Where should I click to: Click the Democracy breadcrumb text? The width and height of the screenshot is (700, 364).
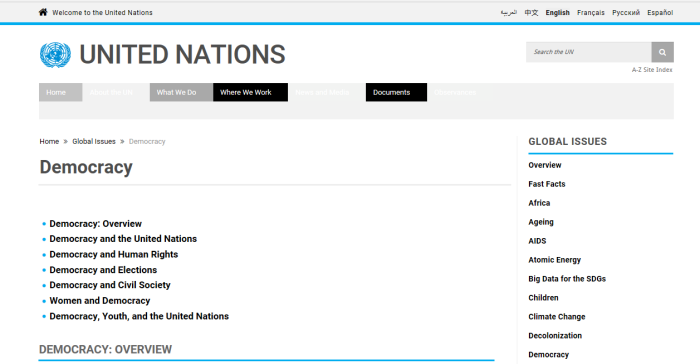[x=147, y=142]
